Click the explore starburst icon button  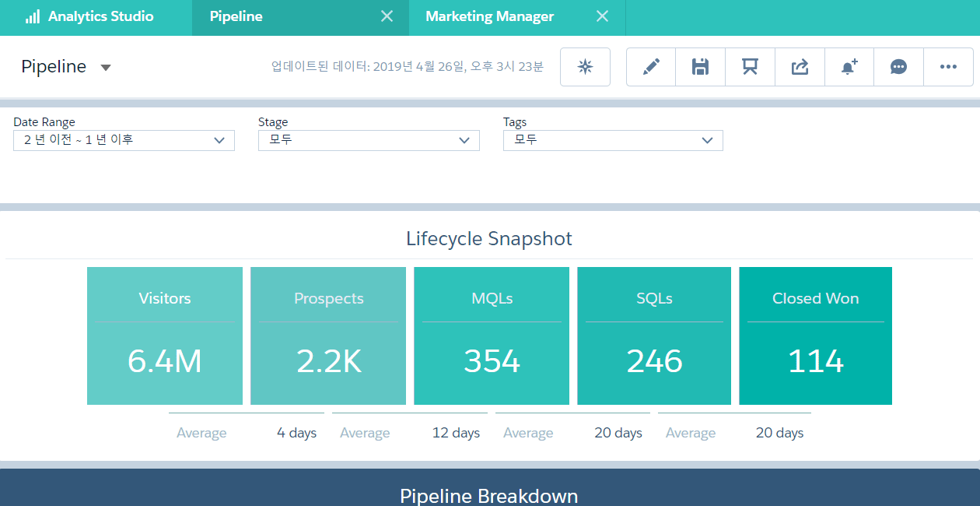tap(585, 67)
